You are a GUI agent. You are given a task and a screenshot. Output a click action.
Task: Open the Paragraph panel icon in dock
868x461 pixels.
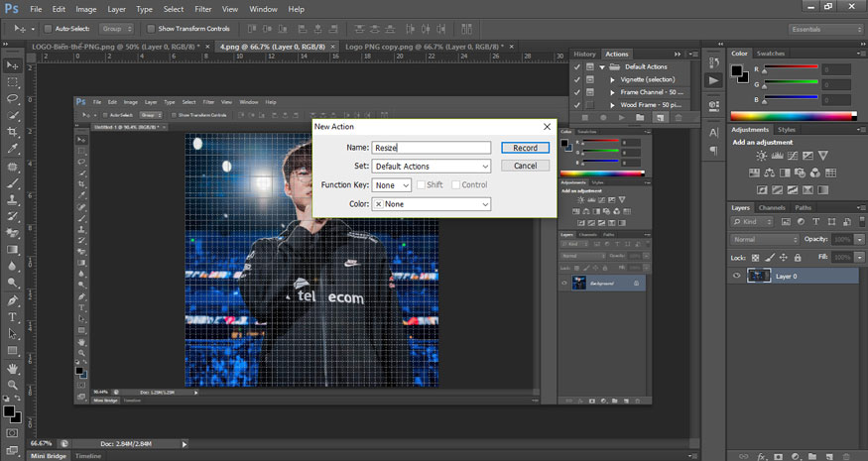click(714, 151)
